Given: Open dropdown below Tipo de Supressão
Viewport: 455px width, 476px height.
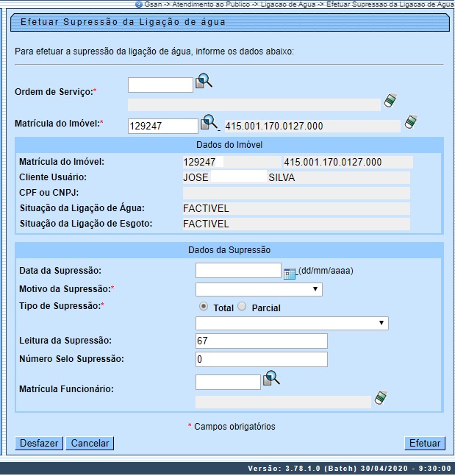Looking at the screenshot, I should pos(292,323).
